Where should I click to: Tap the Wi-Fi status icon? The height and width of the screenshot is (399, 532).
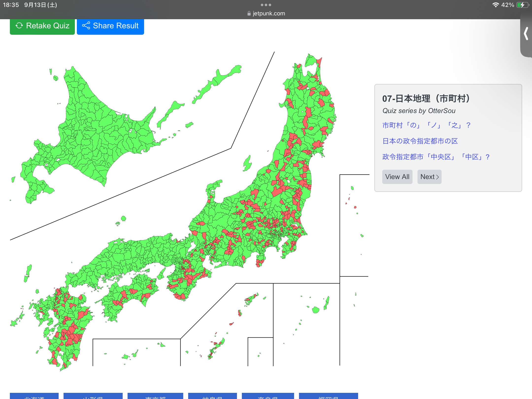click(495, 5)
